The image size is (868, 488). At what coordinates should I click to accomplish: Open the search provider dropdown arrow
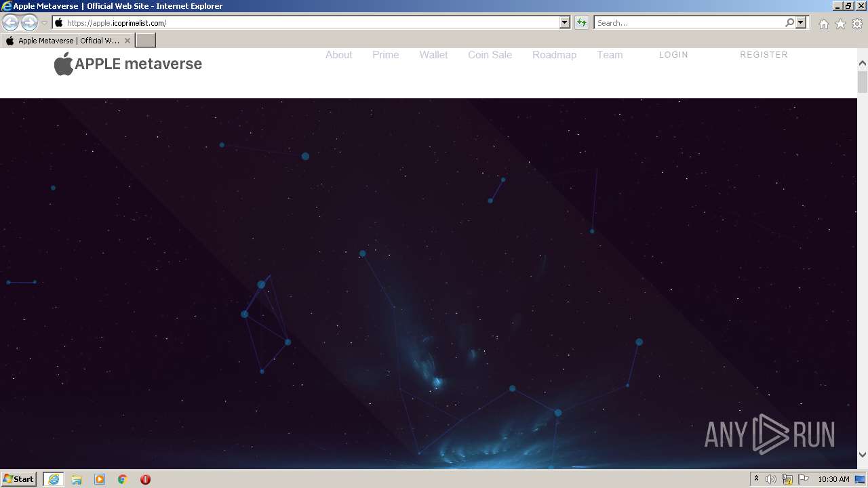pos(801,22)
